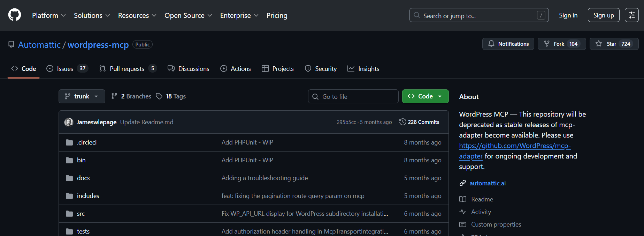The image size is (644, 236).
Task: Click the magnifier icon in the search bar
Action: (x=417, y=15)
